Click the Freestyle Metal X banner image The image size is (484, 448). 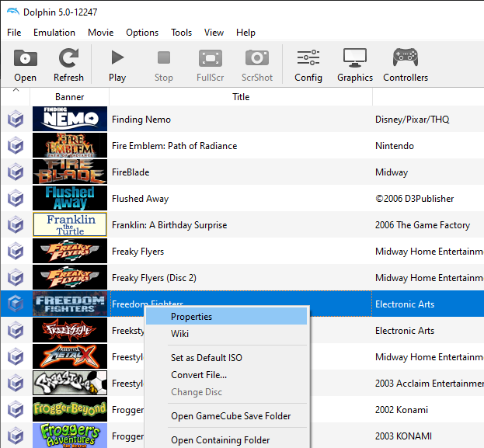click(x=70, y=356)
